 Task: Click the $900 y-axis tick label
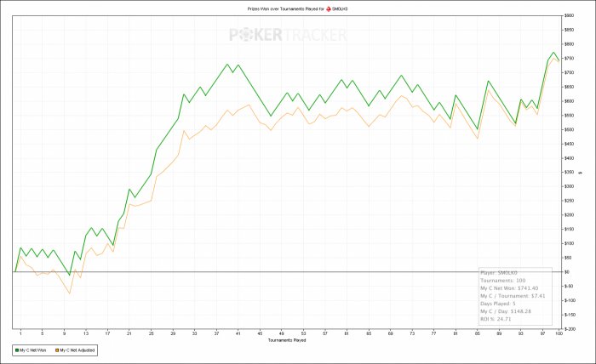tap(569, 15)
